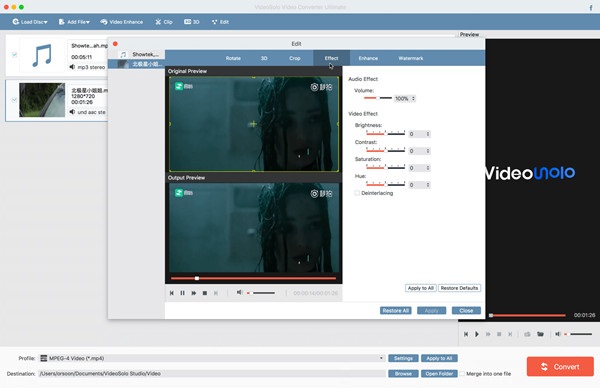Switch to the 3D tab in Edit window

[x=264, y=58]
